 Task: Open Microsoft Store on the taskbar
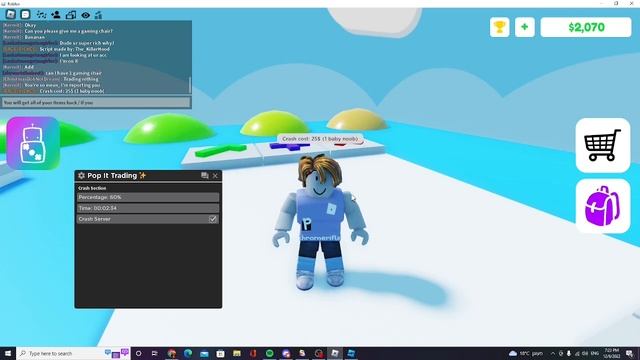(220, 353)
